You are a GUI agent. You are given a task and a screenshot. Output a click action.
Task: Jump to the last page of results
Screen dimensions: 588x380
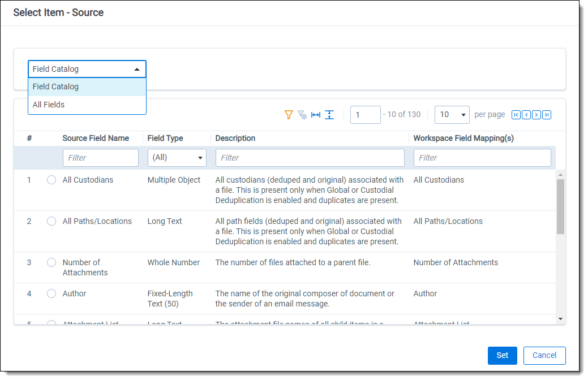click(546, 115)
